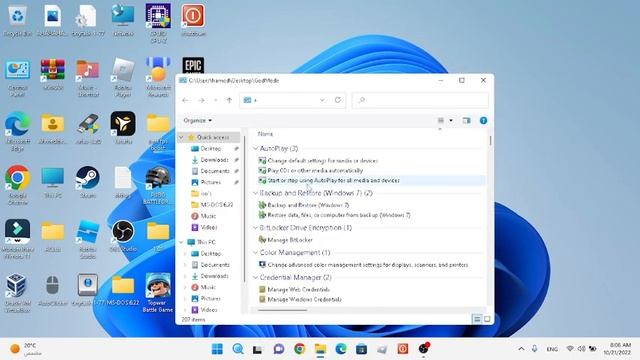Screen dimensions: 640x360
Task: Open the address bar history dropdown
Action: 322,100
